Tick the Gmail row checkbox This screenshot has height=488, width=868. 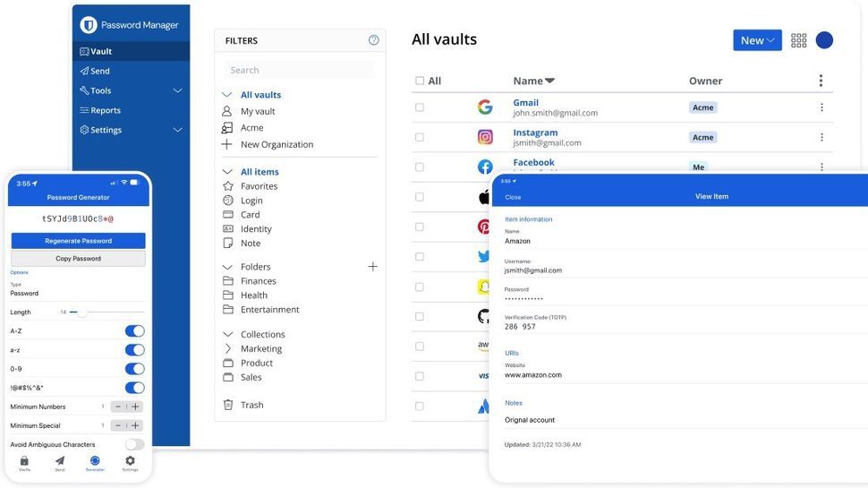point(420,107)
